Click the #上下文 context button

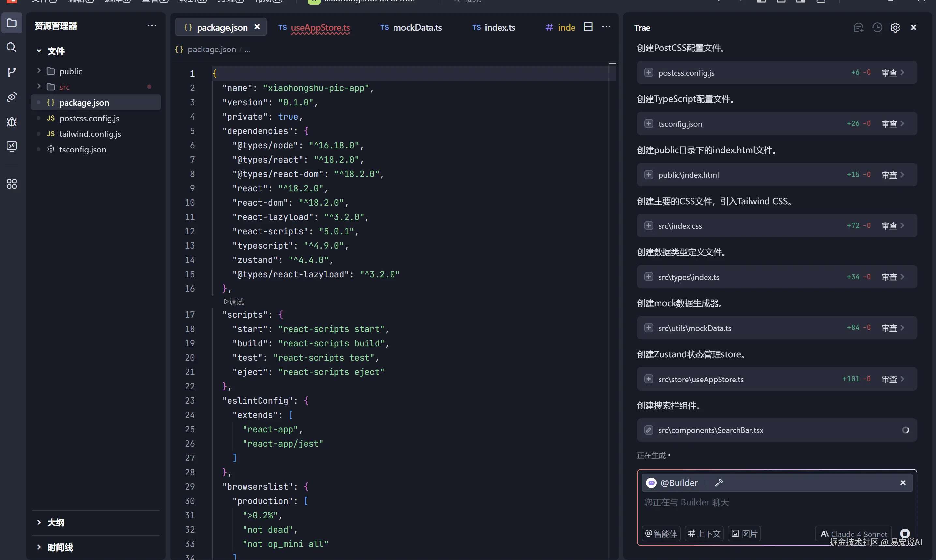pyautogui.click(x=704, y=534)
